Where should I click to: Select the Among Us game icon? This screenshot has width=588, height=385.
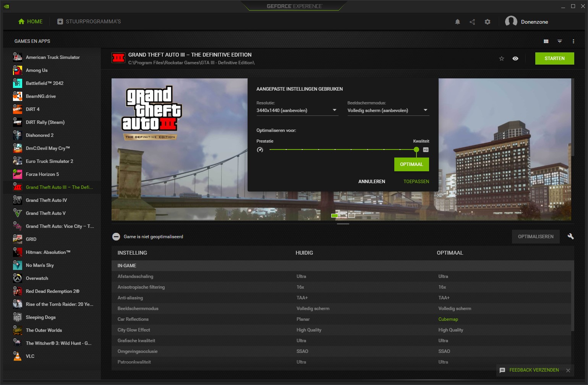[17, 70]
